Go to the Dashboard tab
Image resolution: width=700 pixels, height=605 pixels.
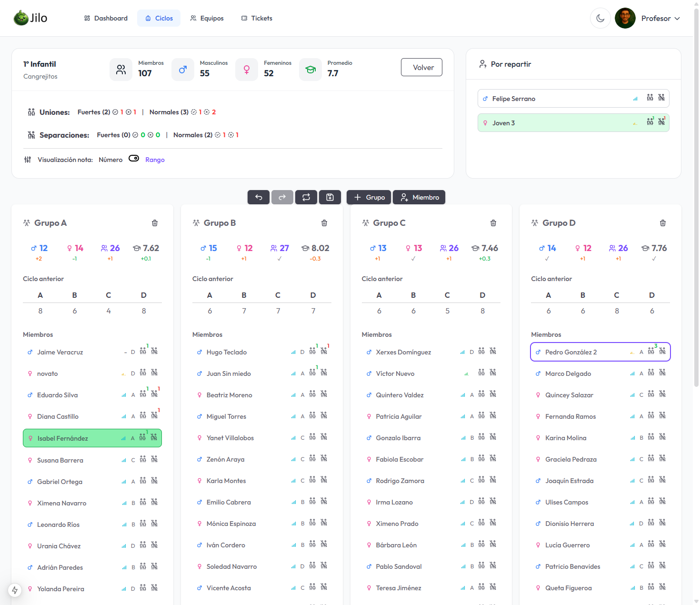[106, 18]
